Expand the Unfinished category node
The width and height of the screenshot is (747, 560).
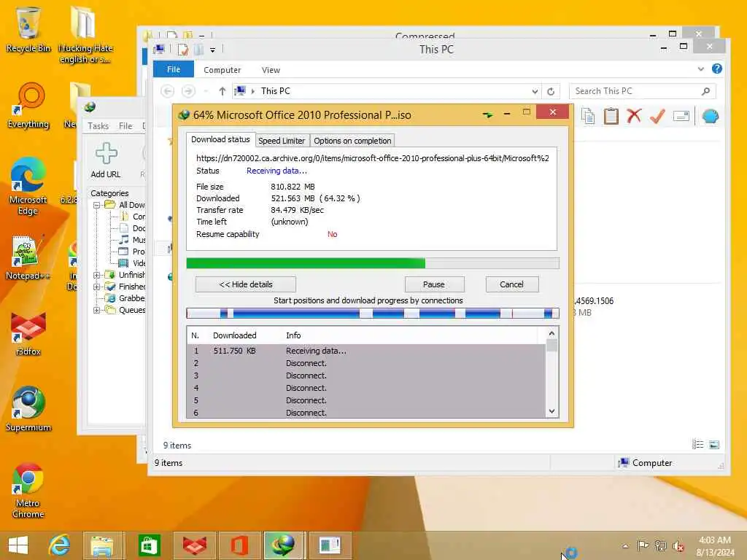click(x=97, y=275)
